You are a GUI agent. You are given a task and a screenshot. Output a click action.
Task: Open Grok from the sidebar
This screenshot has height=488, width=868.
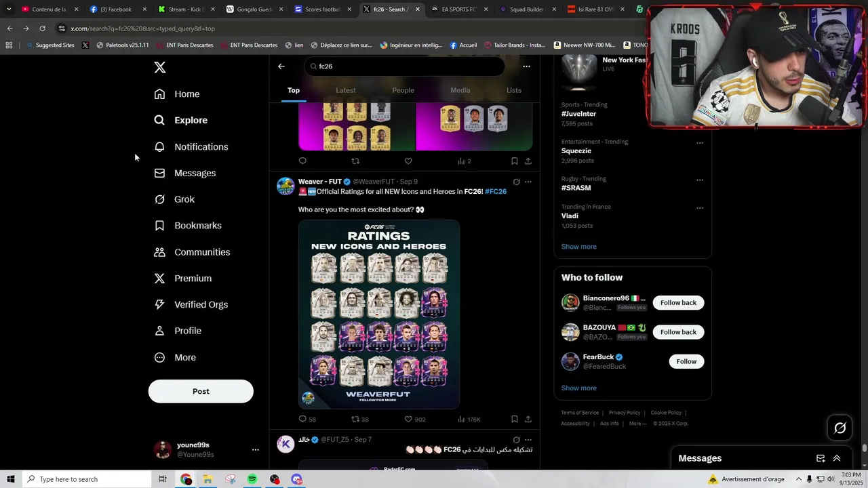pos(174,199)
